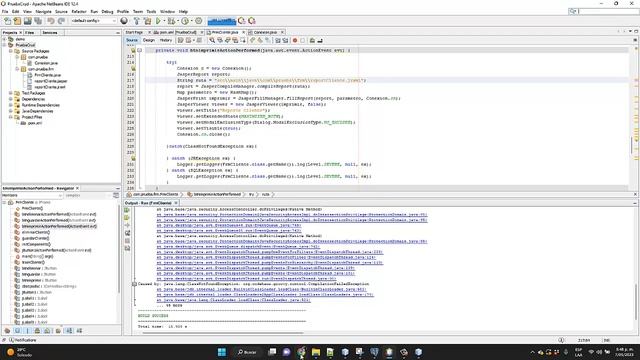Screen dimensions: 640x360
Task: Open File Explorer from the taskbar
Action: [x=316, y=352]
